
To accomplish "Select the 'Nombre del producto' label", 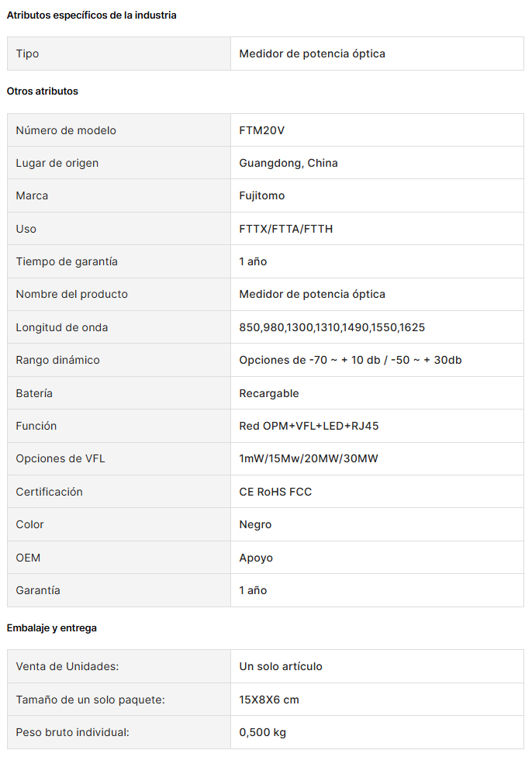I will click(72, 294).
